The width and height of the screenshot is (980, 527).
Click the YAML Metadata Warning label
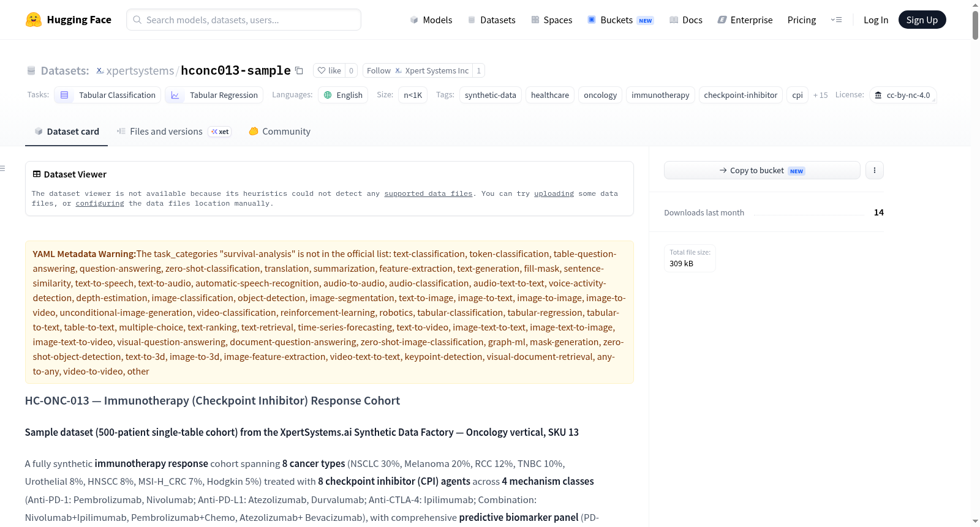coord(85,254)
